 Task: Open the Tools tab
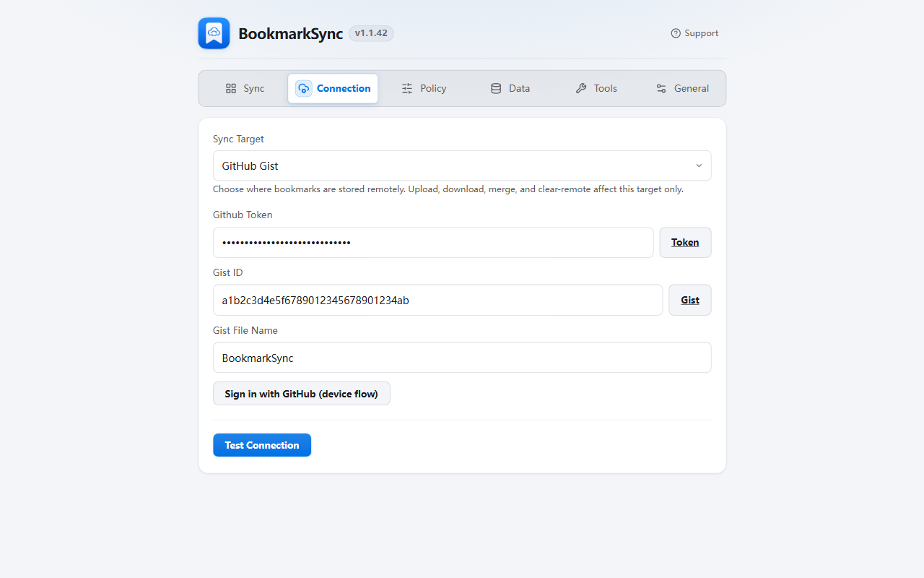point(596,88)
